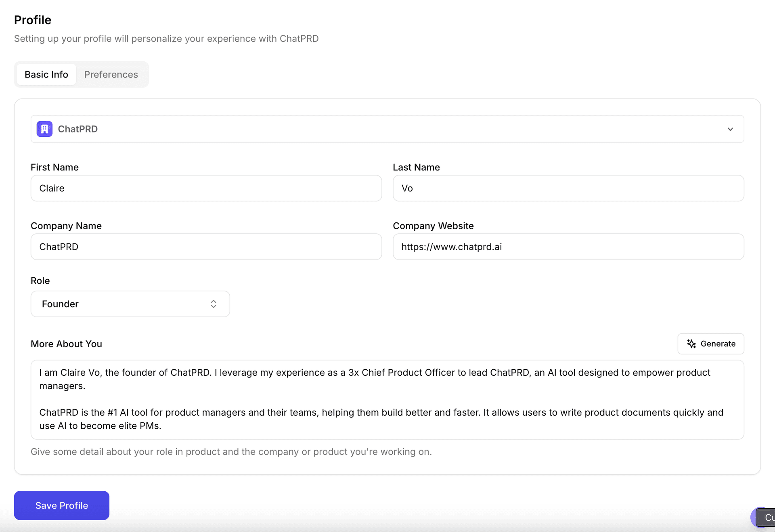Click the ChatPRD building logo icon
This screenshot has height=532, width=775.
pos(44,129)
